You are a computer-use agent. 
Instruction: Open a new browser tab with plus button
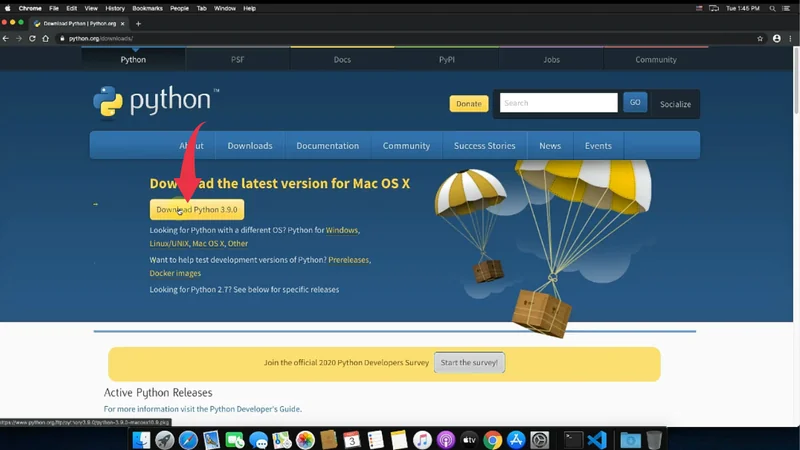point(138,23)
